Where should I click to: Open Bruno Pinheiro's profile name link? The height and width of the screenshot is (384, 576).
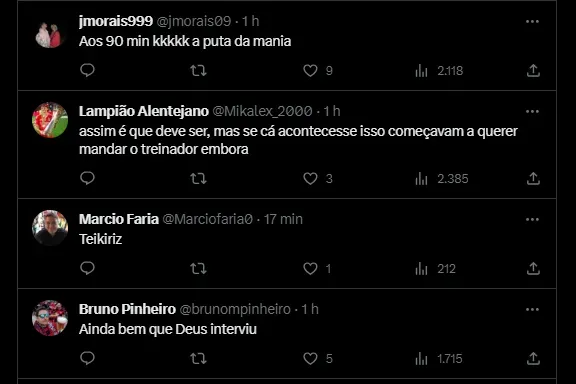(127, 309)
